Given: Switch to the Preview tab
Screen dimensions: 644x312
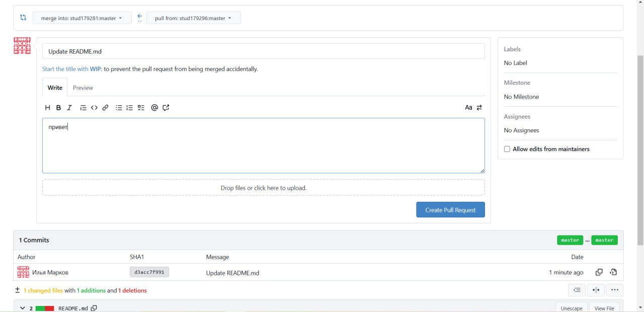Looking at the screenshot, I should point(83,88).
